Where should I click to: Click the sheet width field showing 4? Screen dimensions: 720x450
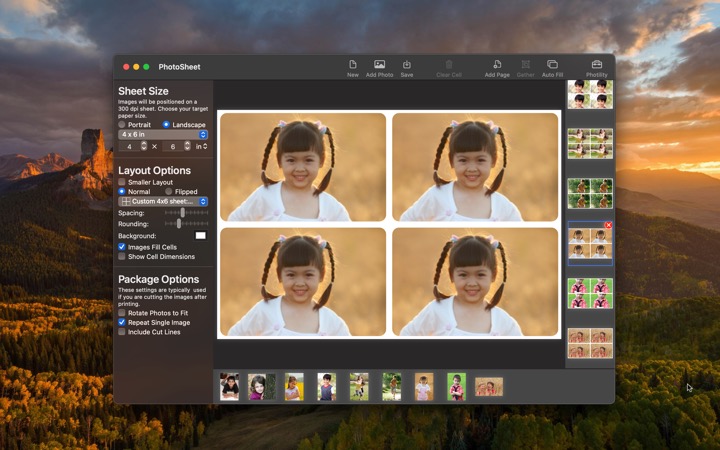[129, 146]
